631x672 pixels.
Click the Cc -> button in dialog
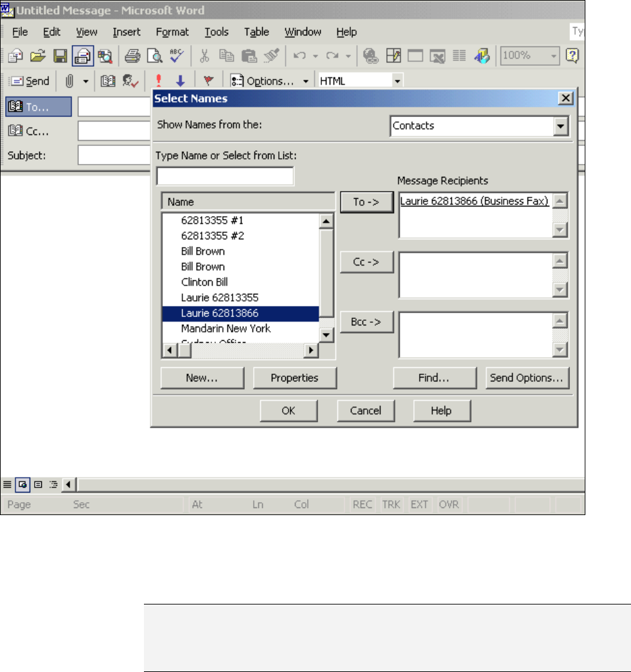pos(366,262)
